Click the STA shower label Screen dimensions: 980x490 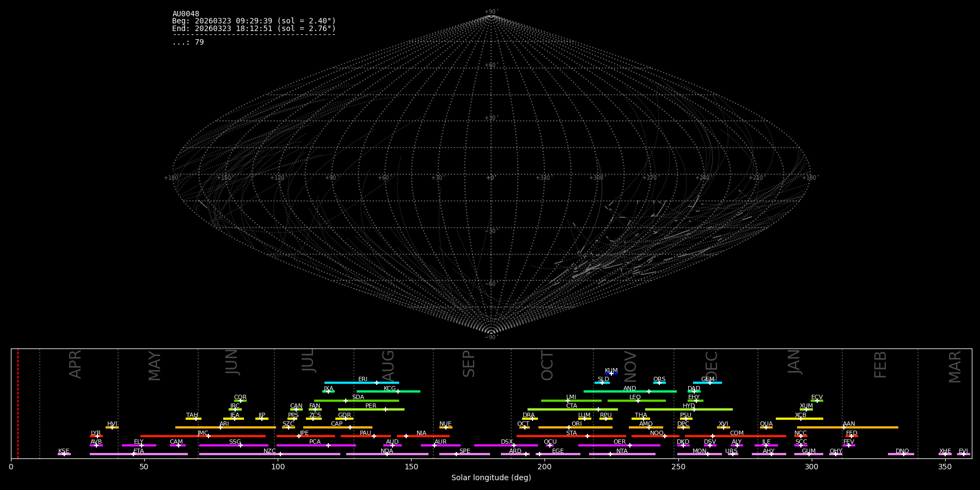571,433
